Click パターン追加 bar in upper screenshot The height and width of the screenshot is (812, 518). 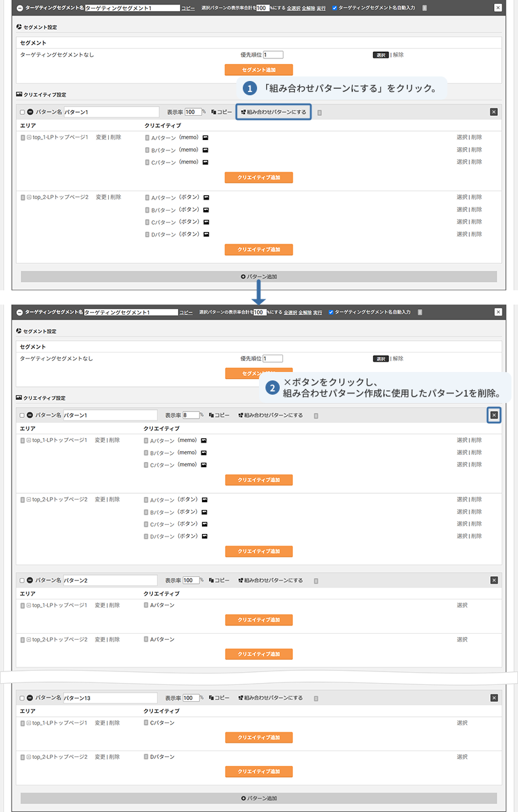(259, 277)
